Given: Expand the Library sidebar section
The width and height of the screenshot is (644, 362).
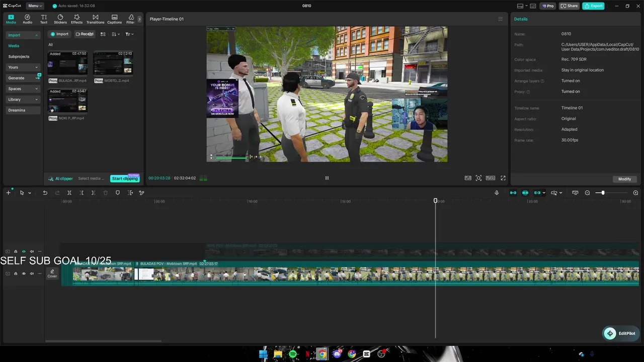Looking at the screenshot, I should coord(23,100).
